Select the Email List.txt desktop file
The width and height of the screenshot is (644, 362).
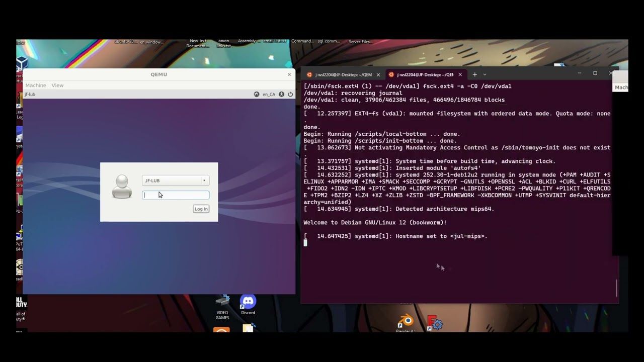[275, 41]
